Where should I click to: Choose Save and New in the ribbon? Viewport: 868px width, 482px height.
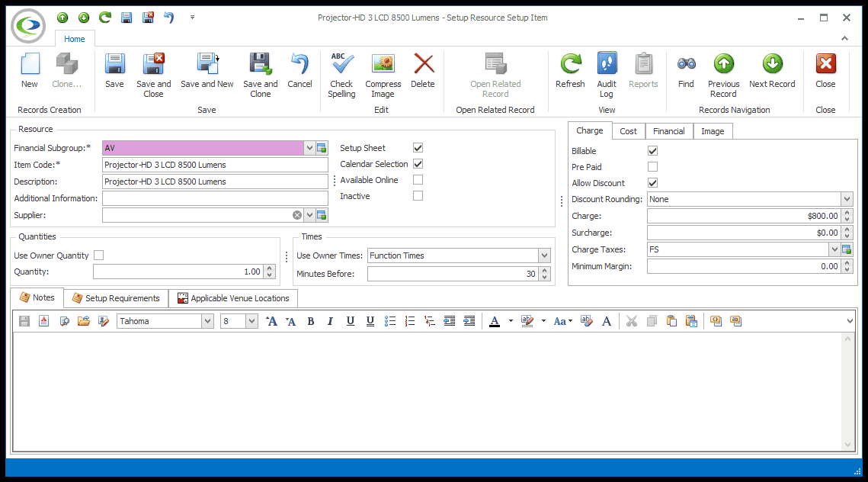point(207,64)
